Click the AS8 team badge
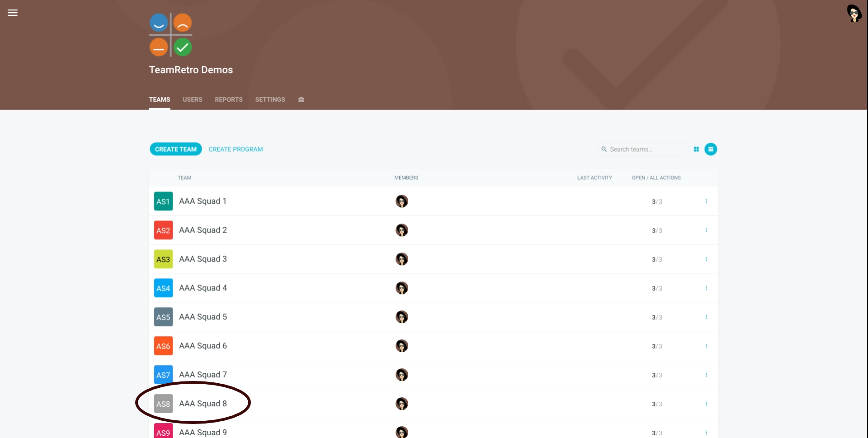This screenshot has width=868, height=438. pos(163,404)
